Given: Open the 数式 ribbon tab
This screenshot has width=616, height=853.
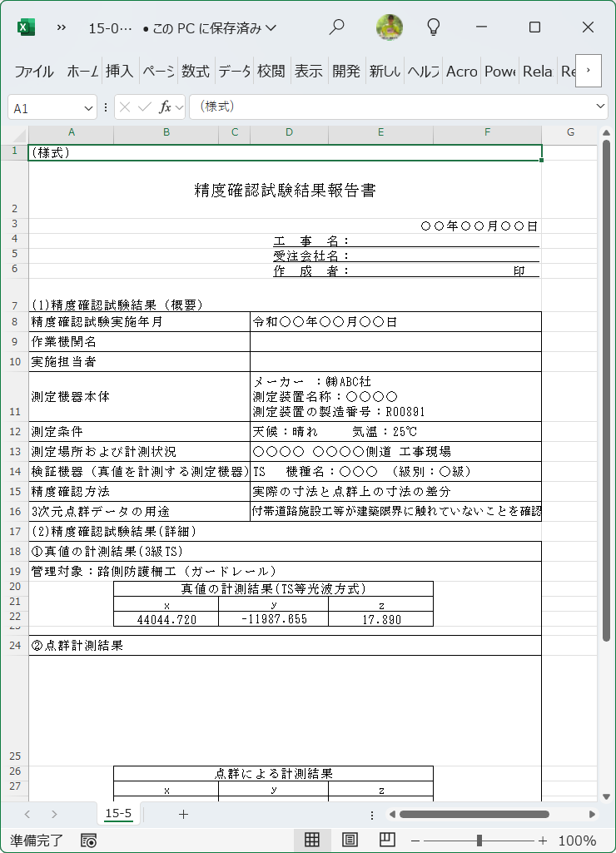Looking at the screenshot, I should click(196, 72).
